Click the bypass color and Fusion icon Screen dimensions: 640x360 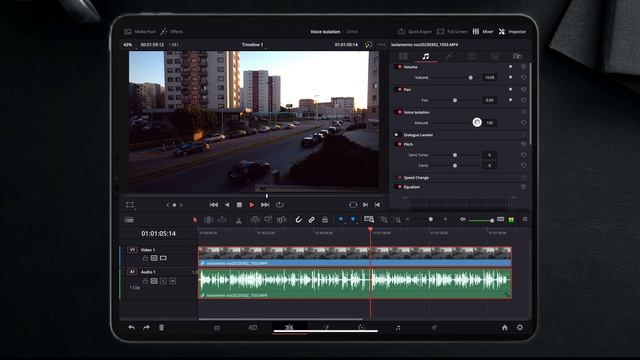coord(368,44)
